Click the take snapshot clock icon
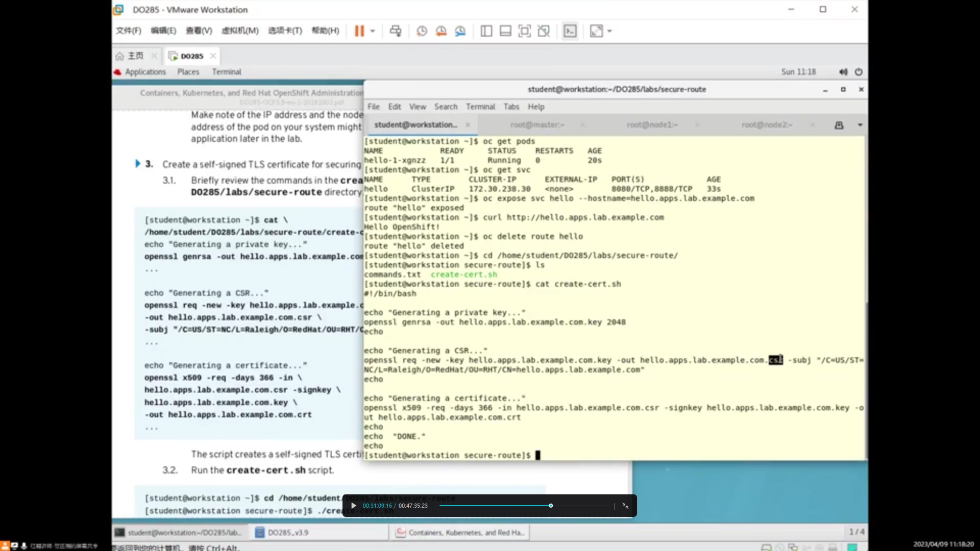Viewport: 980px width, 551px height. [x=422, y=31]
